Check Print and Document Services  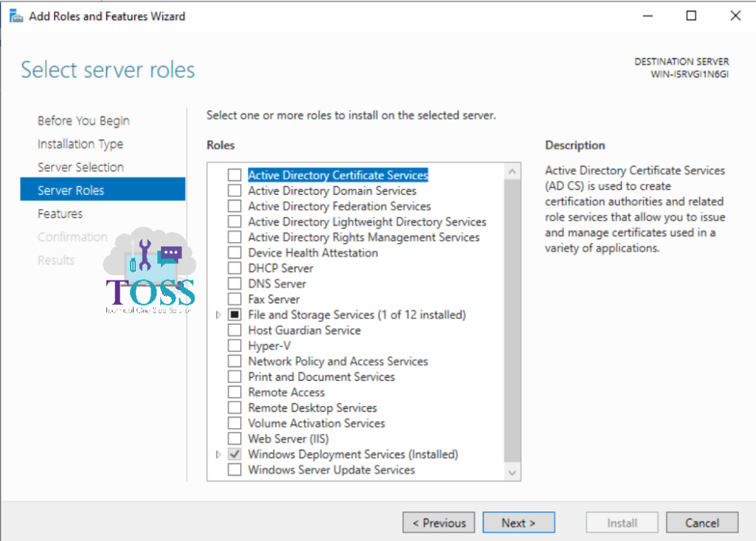[235, 376]
